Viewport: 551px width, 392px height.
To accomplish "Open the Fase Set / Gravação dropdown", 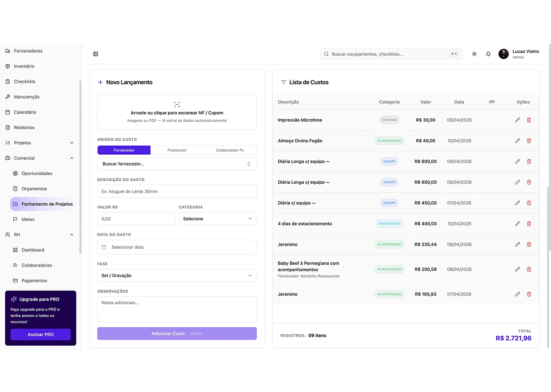I will tap(177, 276).
